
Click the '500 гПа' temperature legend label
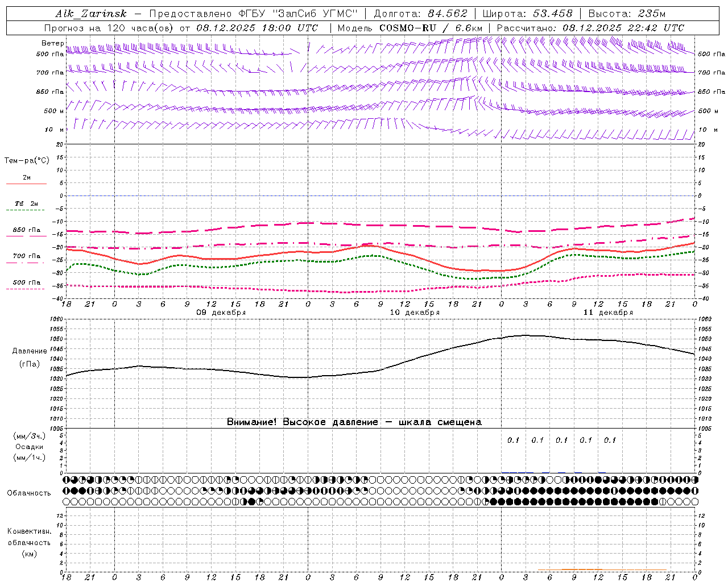(26, 282)
